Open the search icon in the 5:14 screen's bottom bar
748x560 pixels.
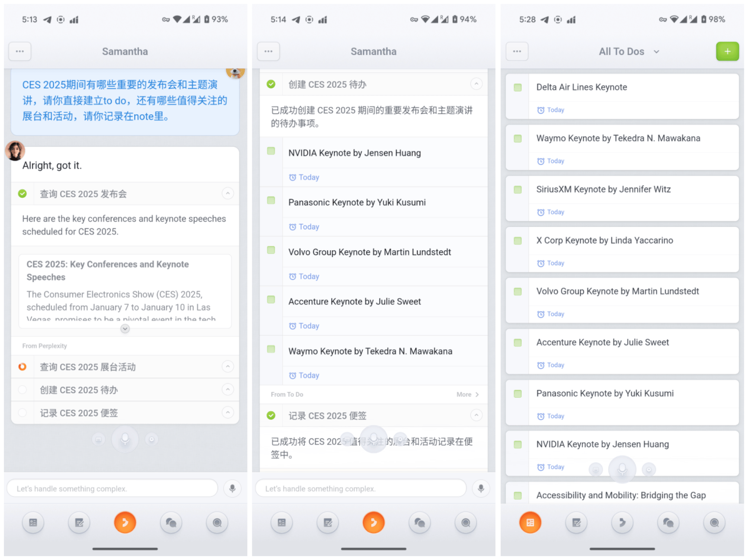(x=466, y=522)
